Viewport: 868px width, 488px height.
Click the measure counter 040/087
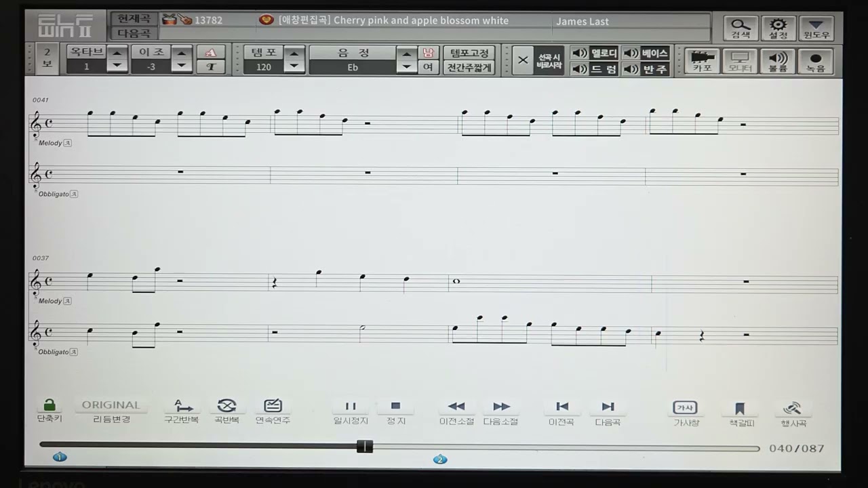point(797,448)
